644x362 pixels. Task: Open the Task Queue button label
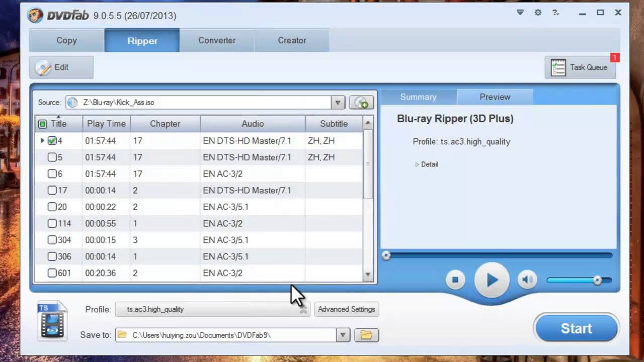click(x=589, y=67)
